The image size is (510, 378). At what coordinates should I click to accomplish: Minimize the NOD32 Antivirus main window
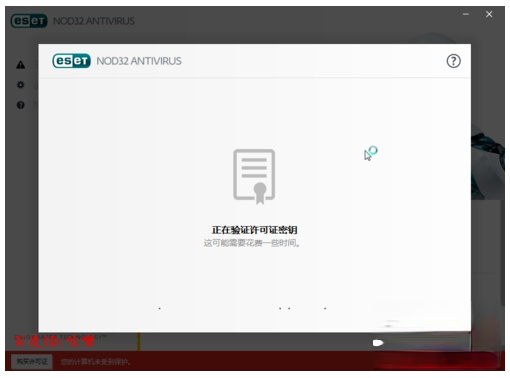point(466,14)
